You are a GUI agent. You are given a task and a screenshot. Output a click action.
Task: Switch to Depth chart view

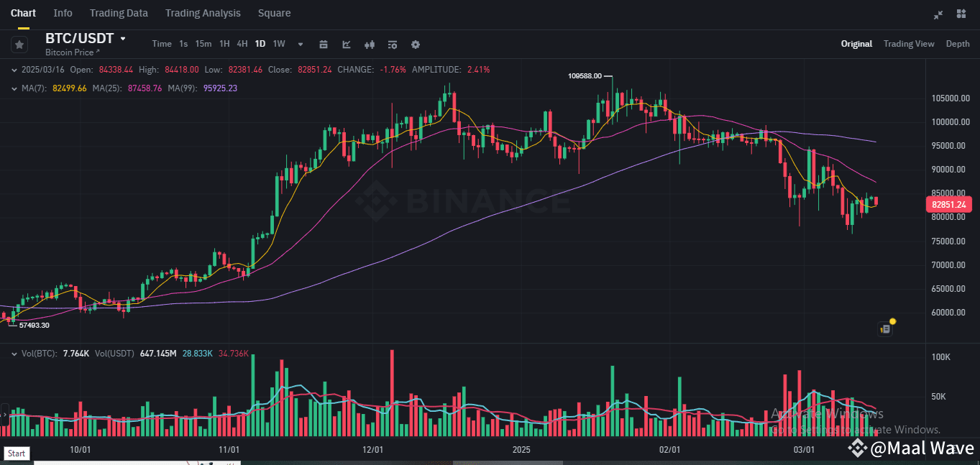958,44
